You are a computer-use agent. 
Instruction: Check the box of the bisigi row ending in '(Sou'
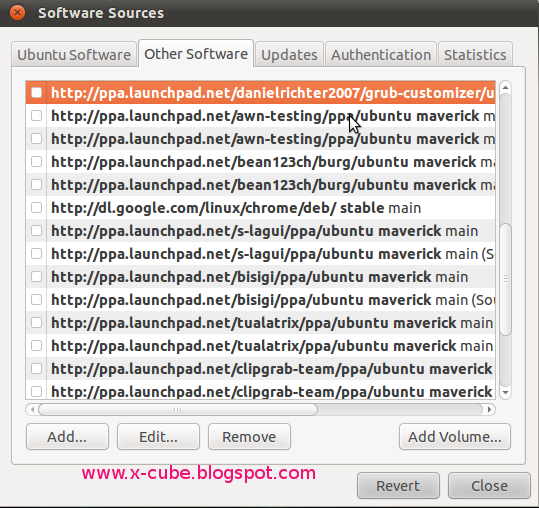coord(36,300)
